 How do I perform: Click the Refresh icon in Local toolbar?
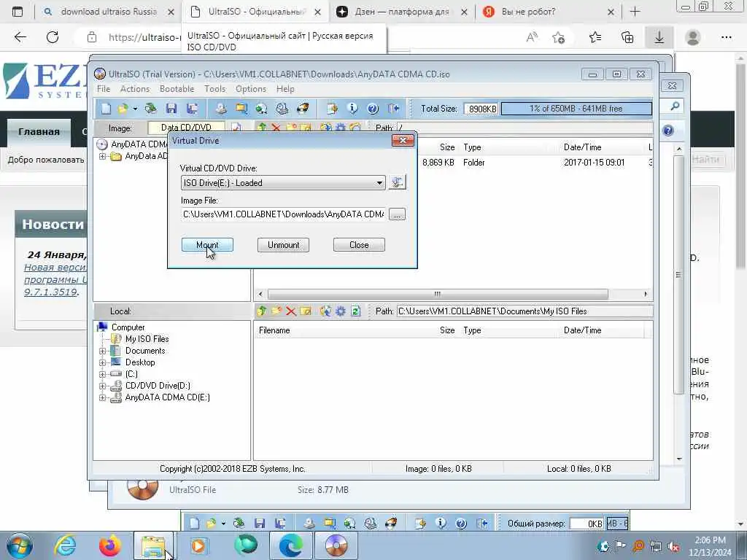tap(355, 311)
